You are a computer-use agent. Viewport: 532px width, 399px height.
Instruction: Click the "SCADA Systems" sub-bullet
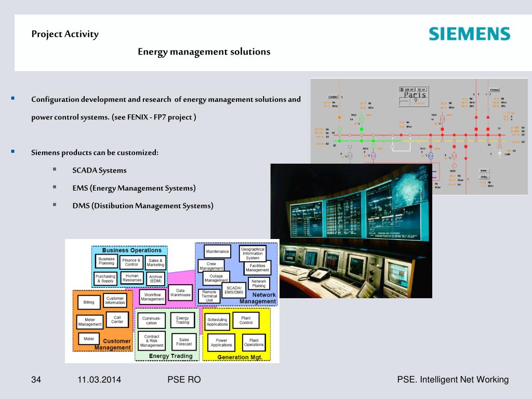[x=99, y=170]
